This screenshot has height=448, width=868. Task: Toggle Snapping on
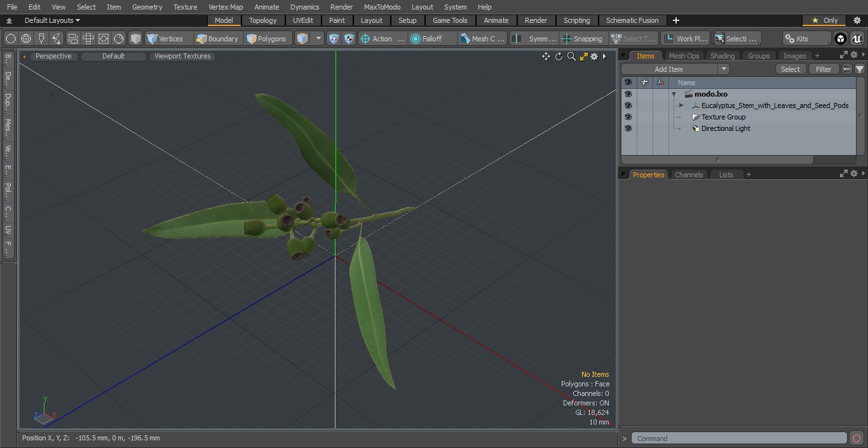coord(582,39)
